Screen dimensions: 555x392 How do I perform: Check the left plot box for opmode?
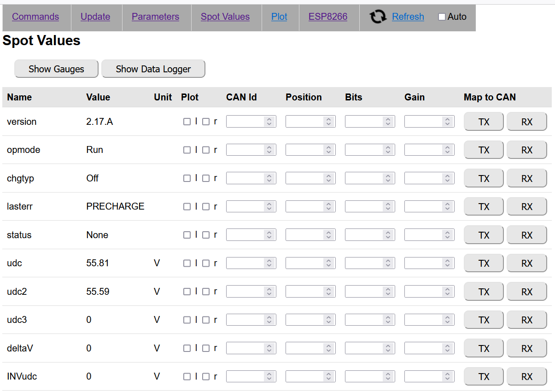click(187, 150)
